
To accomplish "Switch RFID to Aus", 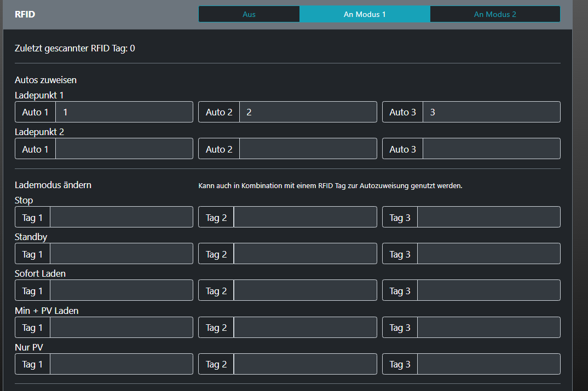I will [x=249, y=14].
